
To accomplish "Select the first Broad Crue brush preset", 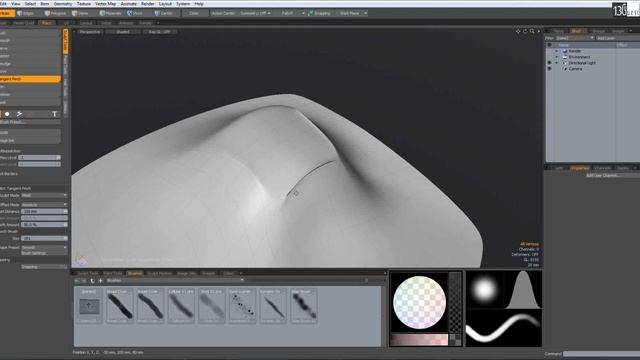I will pos(120,306).
